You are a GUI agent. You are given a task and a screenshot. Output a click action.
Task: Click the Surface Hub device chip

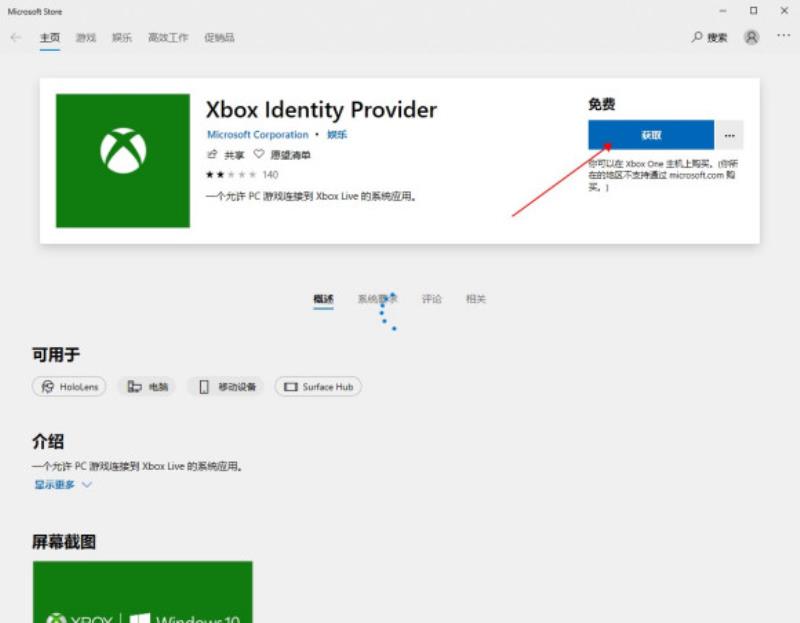(318, 387)
